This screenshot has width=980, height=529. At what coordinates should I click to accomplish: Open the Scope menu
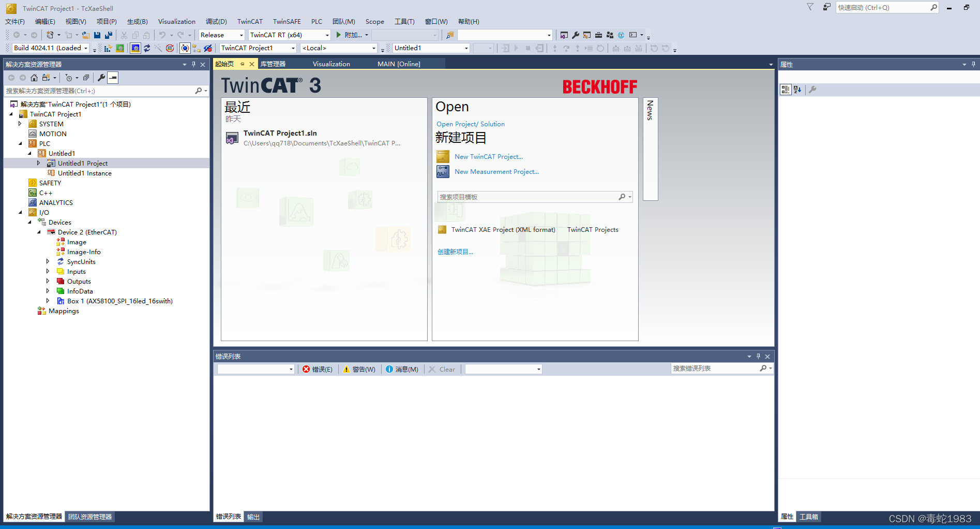[374, 21]
